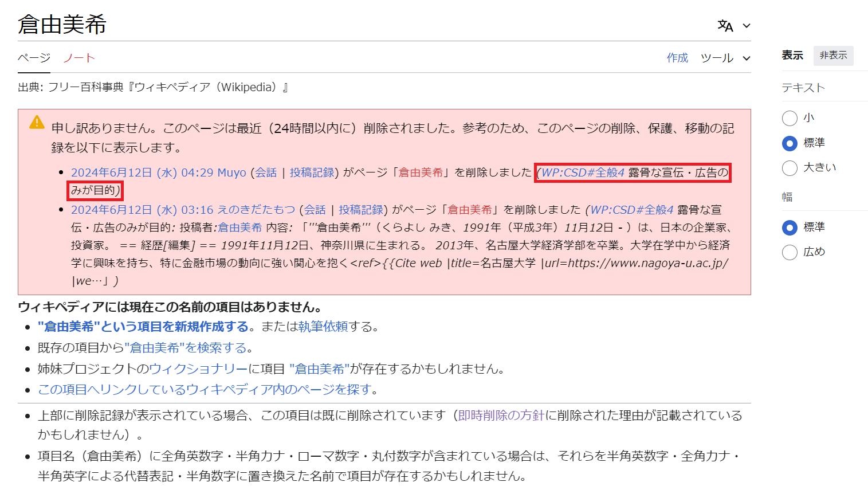Choose the 広め width option
The image size is (868, 490).
coord(790,252)
